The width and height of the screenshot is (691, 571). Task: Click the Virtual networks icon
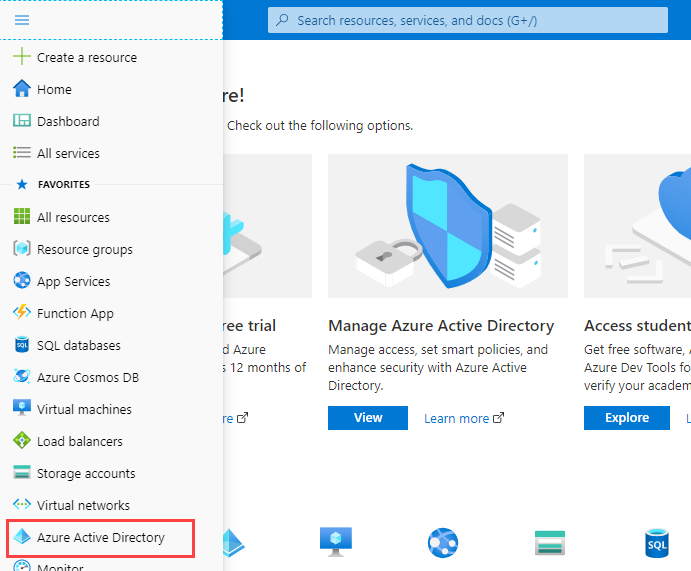tap(22, 504)
